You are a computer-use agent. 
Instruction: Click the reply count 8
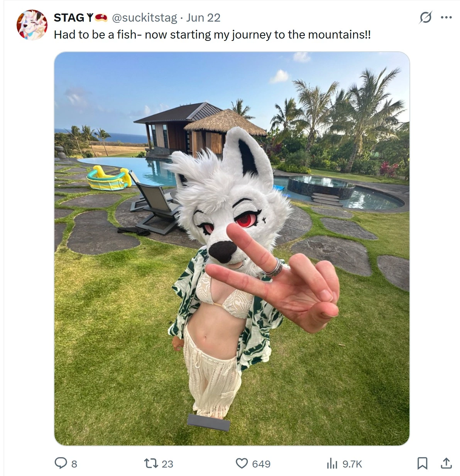point(74,464)
